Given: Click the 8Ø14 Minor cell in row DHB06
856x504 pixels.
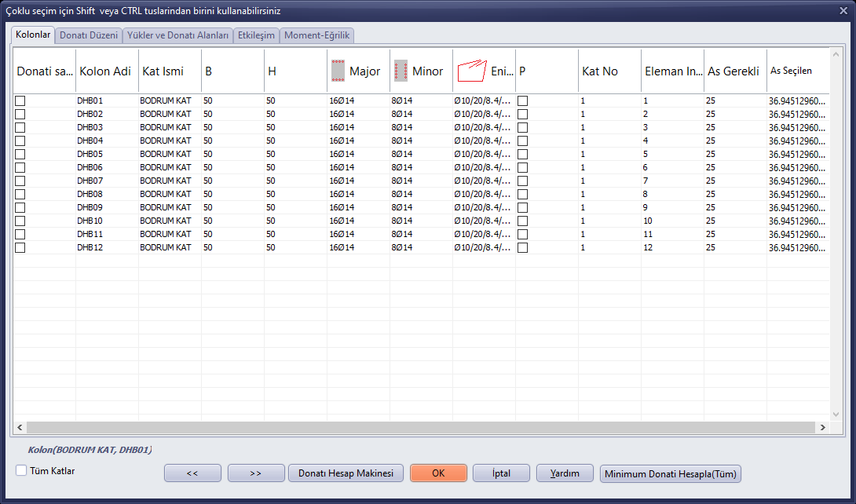Looking at the screenshot, I should point(421,167).
